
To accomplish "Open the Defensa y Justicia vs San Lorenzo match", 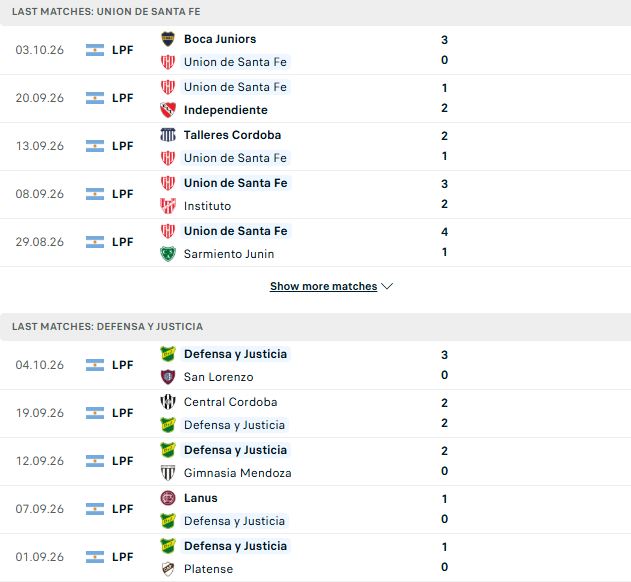I will tap(316, 365).
